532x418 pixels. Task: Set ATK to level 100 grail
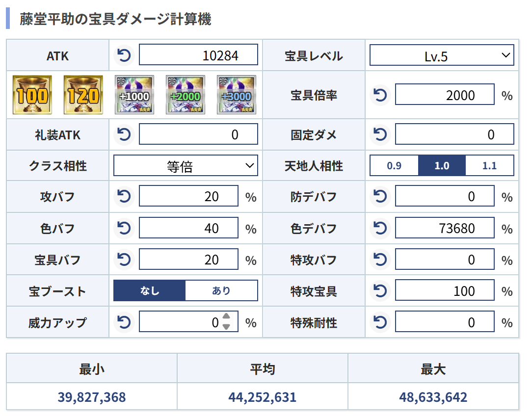(32, 95)
